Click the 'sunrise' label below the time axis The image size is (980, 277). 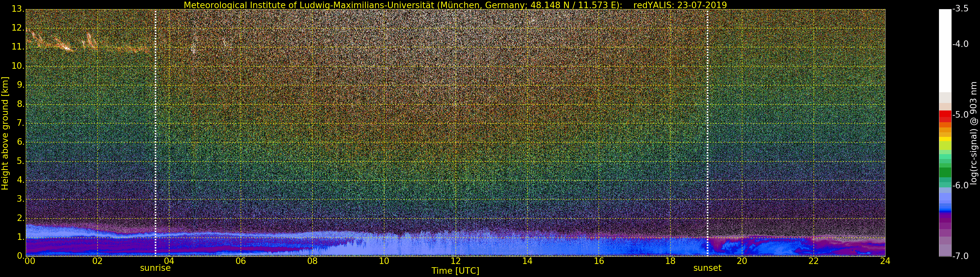[155, 268]
